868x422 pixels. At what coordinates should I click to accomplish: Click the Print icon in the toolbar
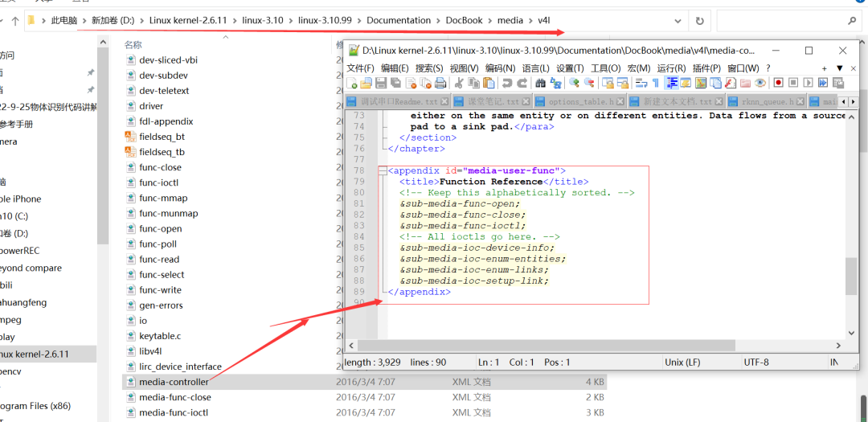click(439, 83)
